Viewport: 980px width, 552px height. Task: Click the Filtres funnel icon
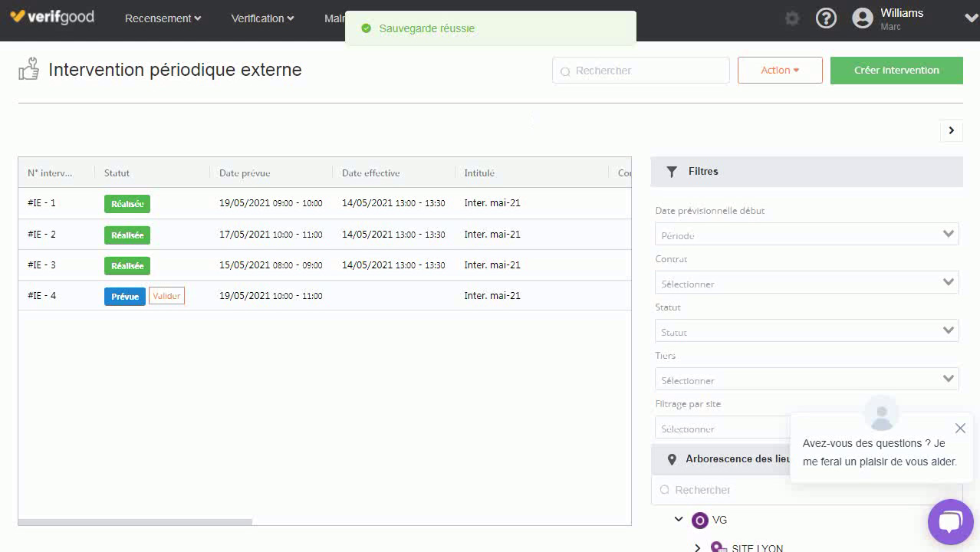pyautogui.click(x=672, y=172)
